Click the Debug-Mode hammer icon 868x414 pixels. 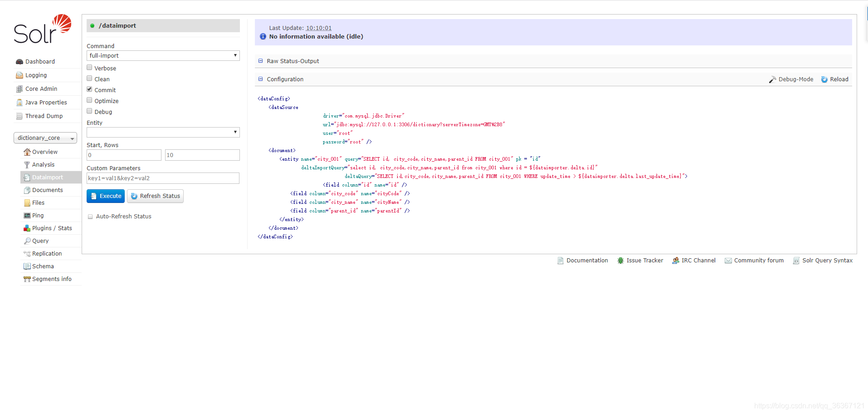[x=773, y=79]
